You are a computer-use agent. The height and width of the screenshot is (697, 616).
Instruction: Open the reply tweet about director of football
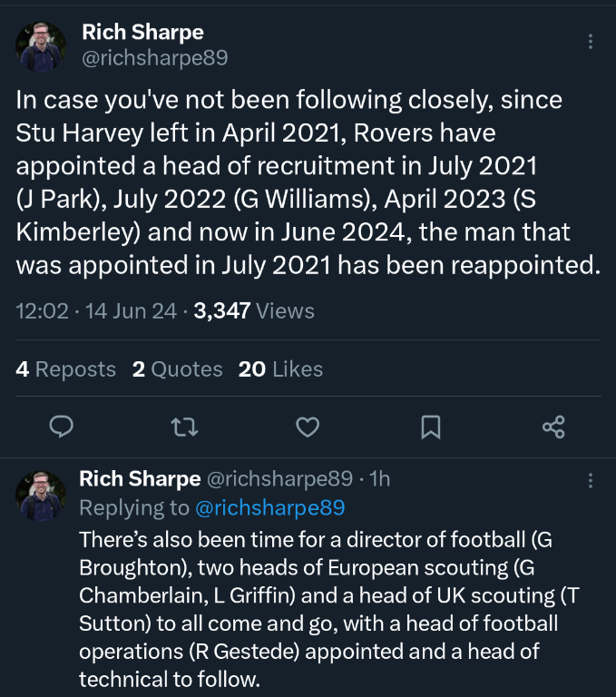[x=327, y=608]
